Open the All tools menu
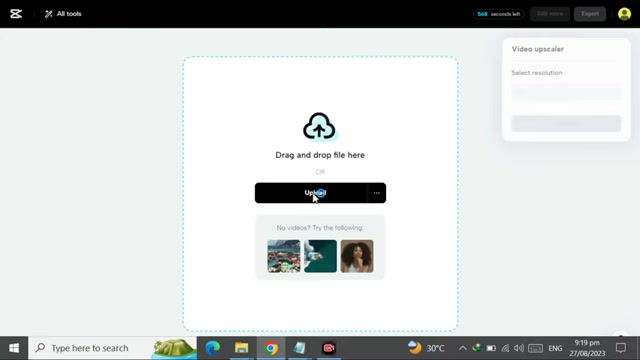 pos(63,14)
